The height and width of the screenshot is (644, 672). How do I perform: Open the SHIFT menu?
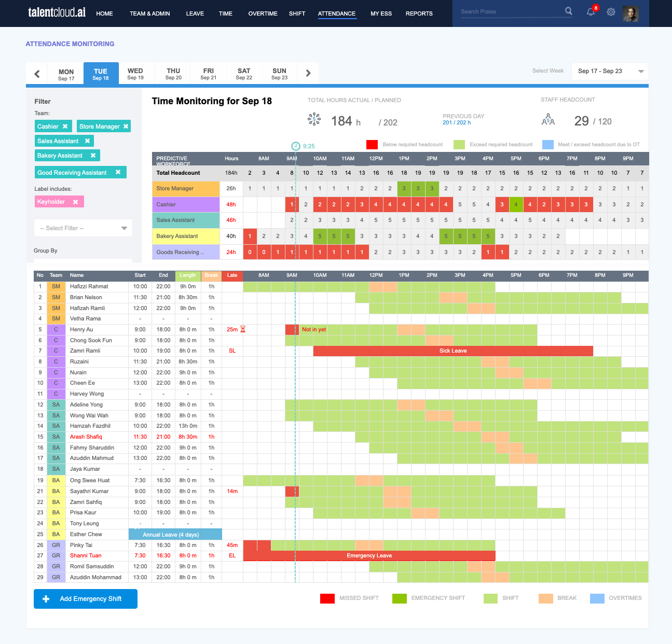pos(297,13)
